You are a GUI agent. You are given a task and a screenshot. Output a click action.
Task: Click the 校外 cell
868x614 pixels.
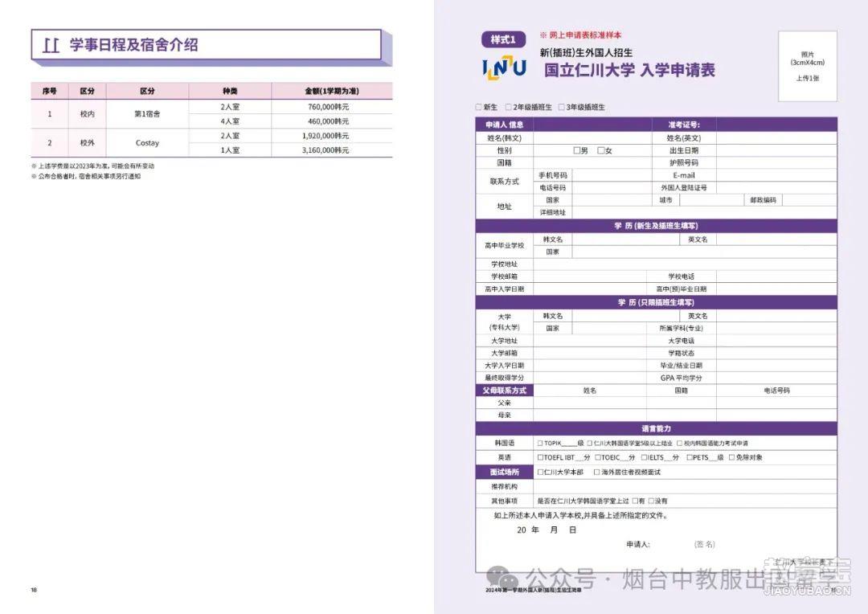click(88, 143)
